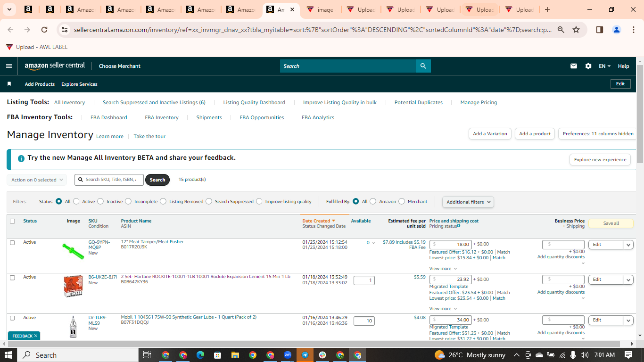
Task: Open Task View on the taskbar
Action: tap(147, 355)
